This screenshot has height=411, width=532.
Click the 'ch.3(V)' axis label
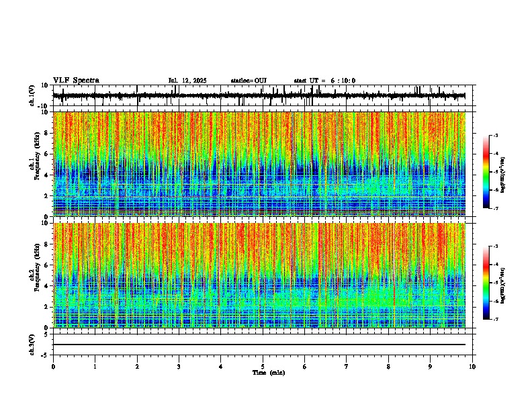pos(32,345)
